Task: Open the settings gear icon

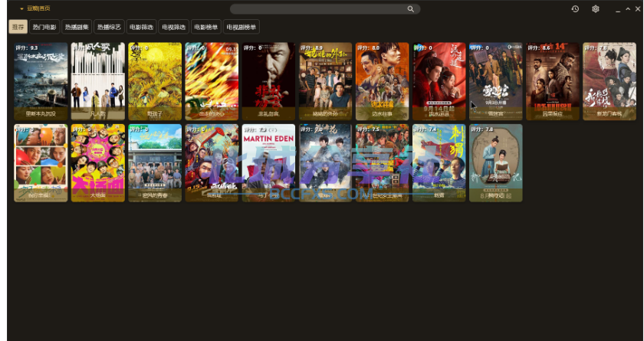Action: 596,8
